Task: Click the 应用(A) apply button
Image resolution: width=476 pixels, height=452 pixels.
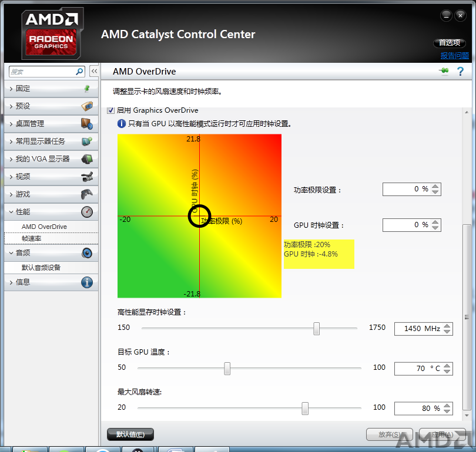Action: pyautogui.click(x=443, y=434)
